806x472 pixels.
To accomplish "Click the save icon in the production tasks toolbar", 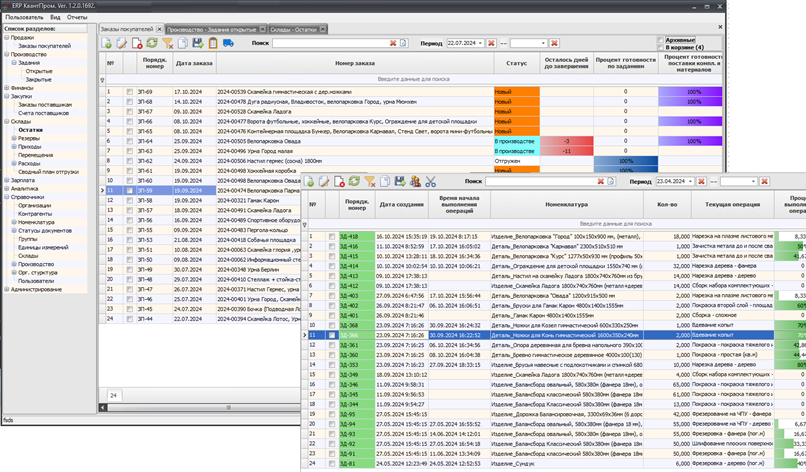I will tap(400, 181).
